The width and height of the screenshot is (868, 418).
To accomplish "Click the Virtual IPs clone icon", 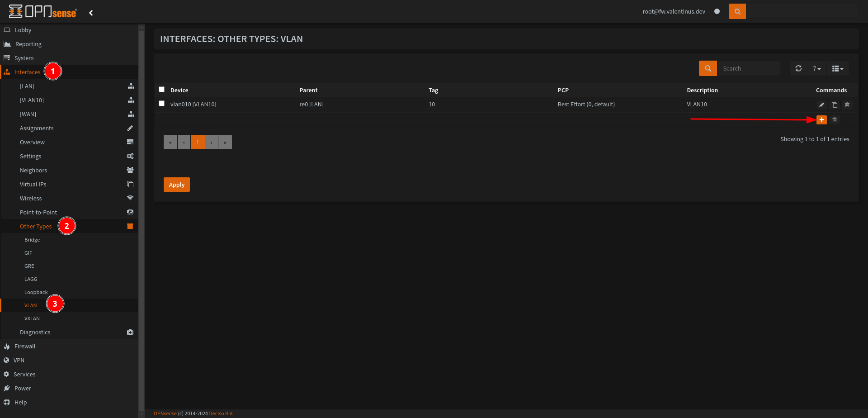I will tap(130, 184).
